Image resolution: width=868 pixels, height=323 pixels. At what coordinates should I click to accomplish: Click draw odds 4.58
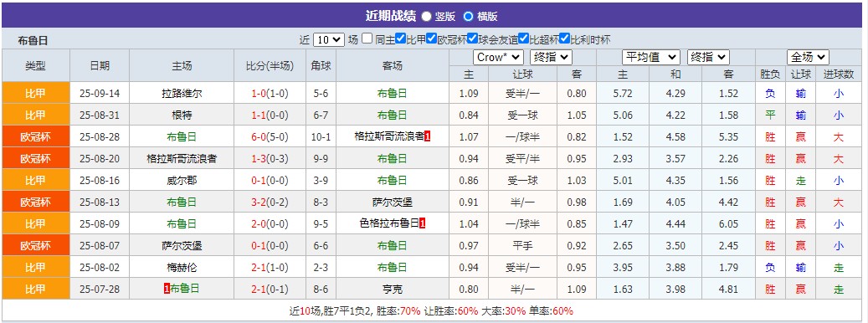[676, 136]
